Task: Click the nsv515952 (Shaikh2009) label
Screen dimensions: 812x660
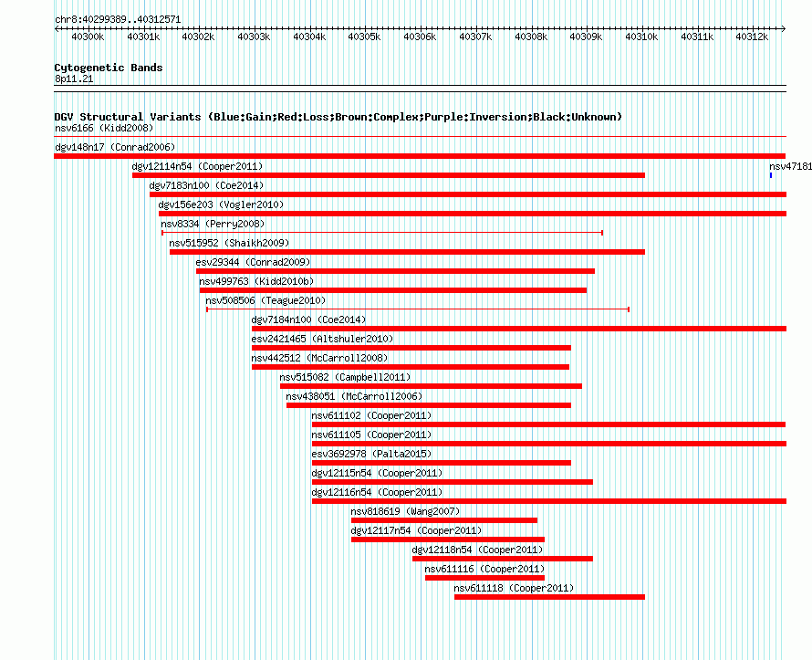Action: tap(229, 243)
